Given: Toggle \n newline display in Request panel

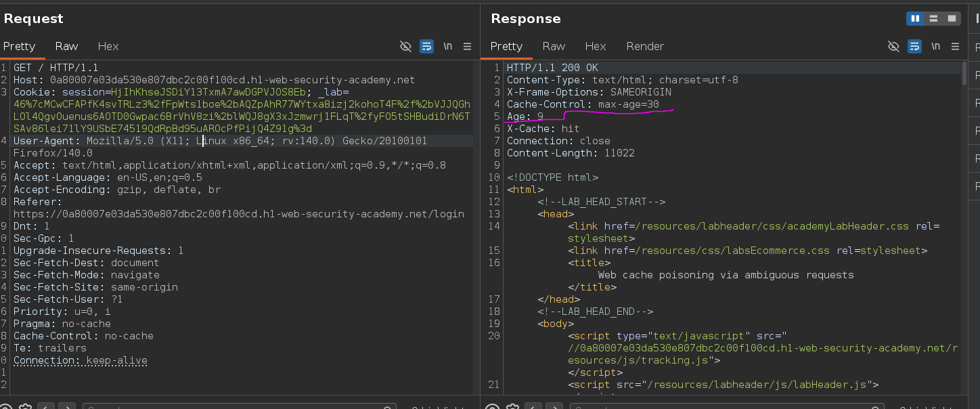Looking at the screenshot, I should click(447, 47).
